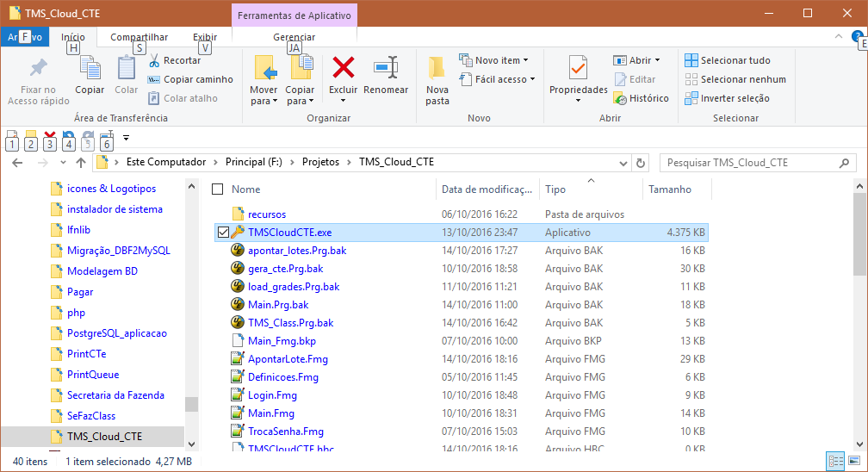Click Inverter seleção in ribbon

pos(727,98)
